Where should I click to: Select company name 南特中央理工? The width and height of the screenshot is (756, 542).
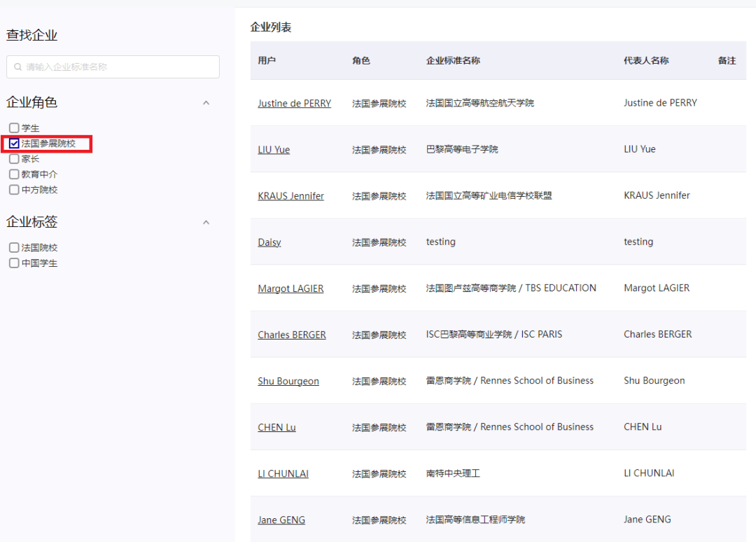[453, 473]
